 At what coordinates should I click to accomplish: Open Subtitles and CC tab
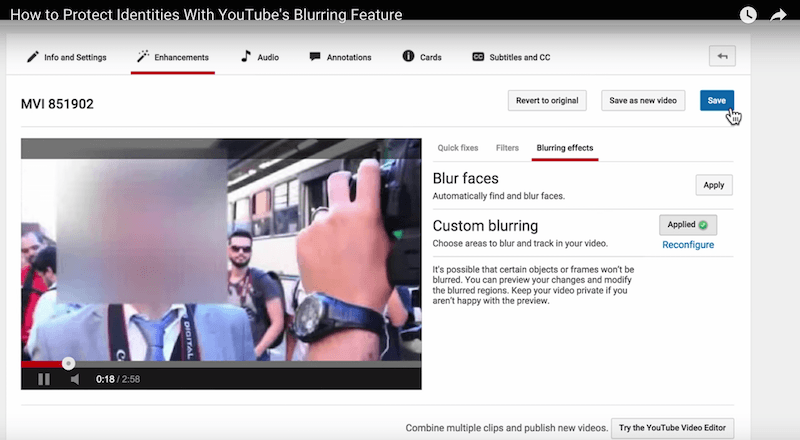(511, 57)
